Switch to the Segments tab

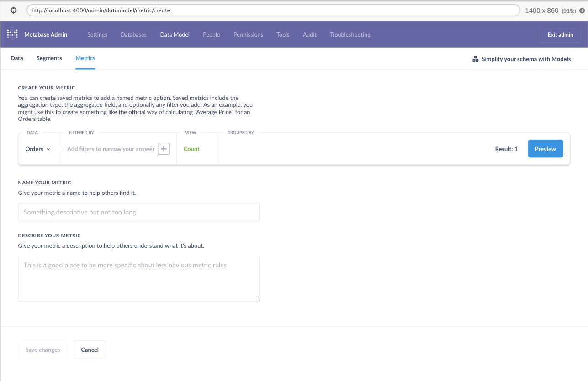coord(49,58)
